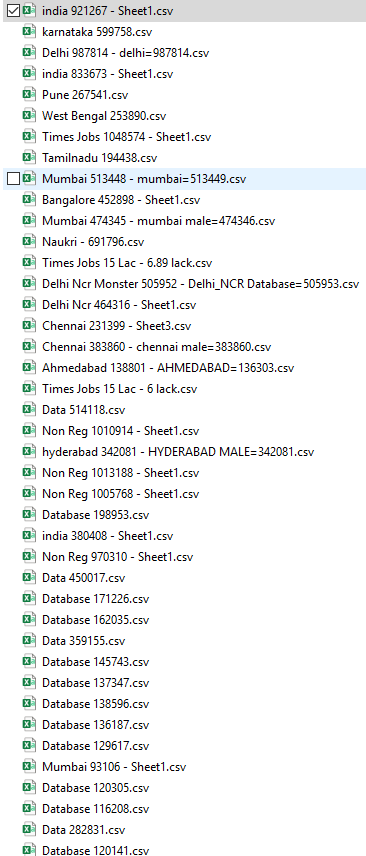Select Ahmedabad 138801 - AHMEDABAD=136303.csv
Screen dimensions: 366x856
click(168, 368)
